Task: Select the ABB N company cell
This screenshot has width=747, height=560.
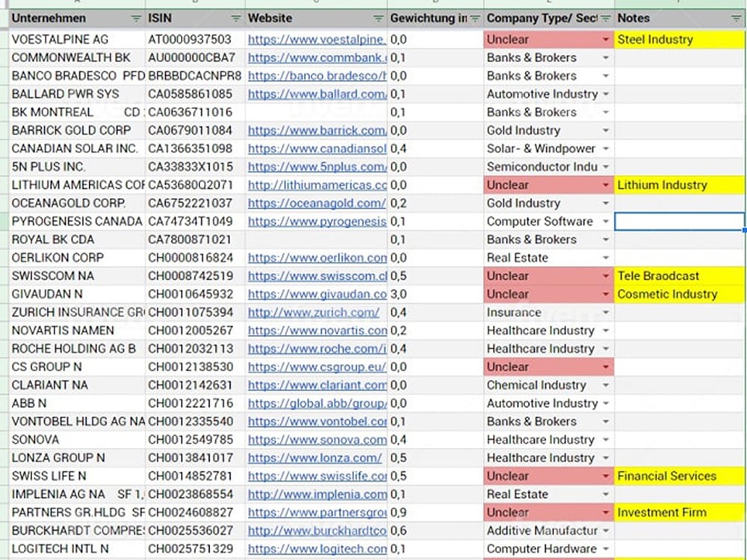Action: click(x=77, y=403)
